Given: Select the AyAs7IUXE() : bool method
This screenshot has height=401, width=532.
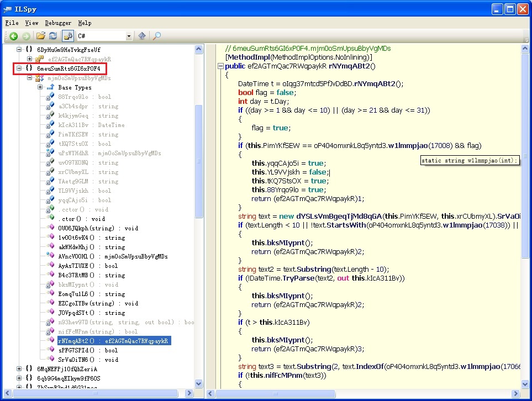Looking at the screenshot, I should tap(88, 266).
